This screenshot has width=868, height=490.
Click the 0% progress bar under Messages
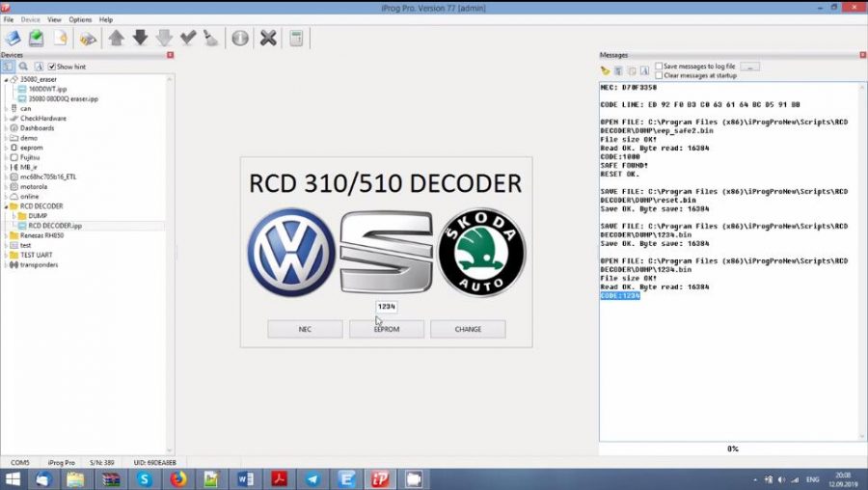pyautogui.click(x=732, y=449)
